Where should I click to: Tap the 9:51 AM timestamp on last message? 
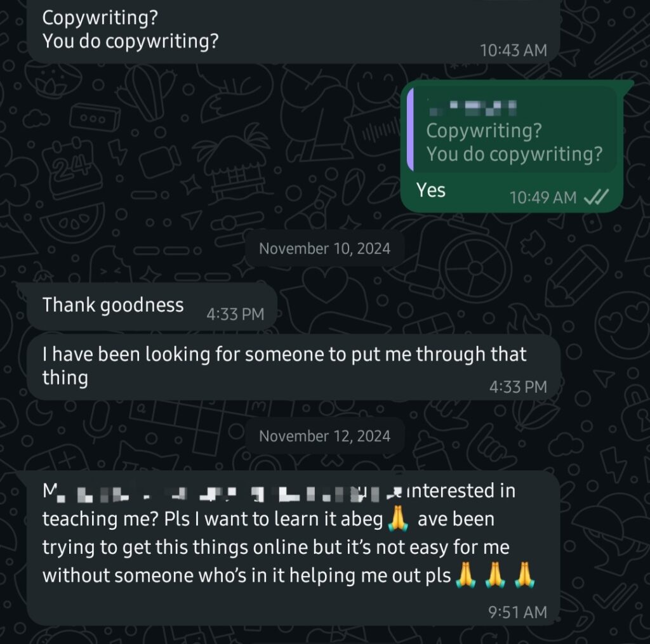click(x=517, y=612)
